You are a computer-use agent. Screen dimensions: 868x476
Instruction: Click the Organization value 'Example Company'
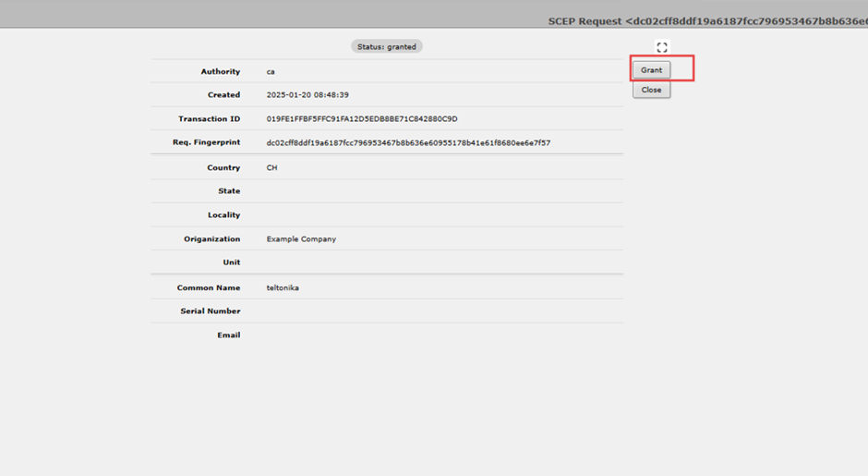[301, 239]
